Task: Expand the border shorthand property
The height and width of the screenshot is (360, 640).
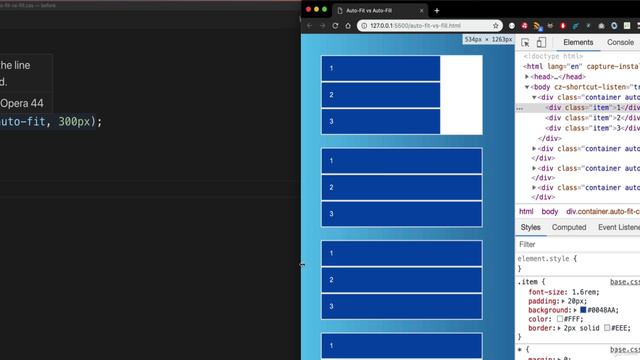Action: point(559,328)
